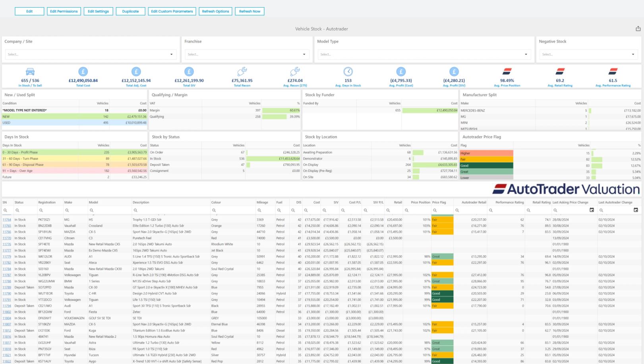This screenshot has height=364, width=644.
Task: Select the Good price flag row
Action: tap(551, 166)
